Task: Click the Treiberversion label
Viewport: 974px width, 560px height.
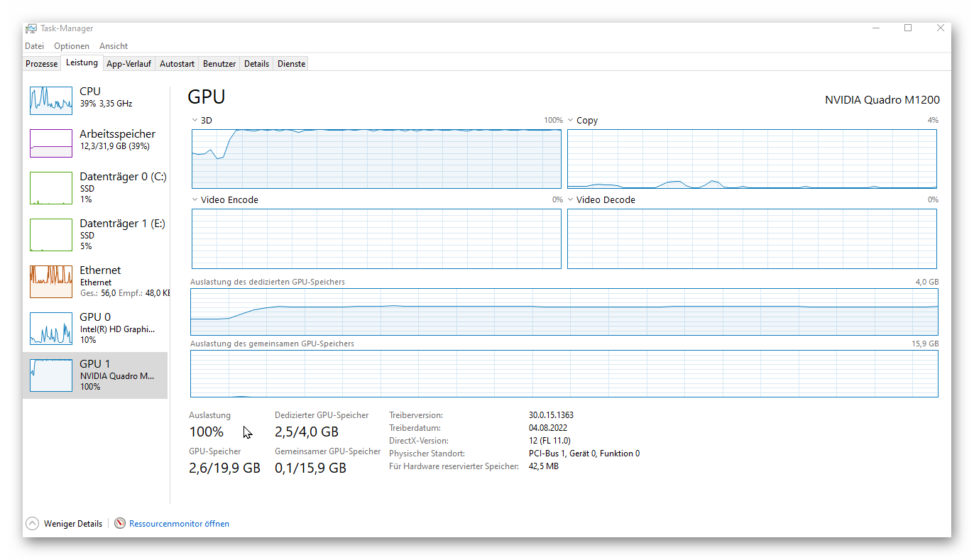Action: 416,415
